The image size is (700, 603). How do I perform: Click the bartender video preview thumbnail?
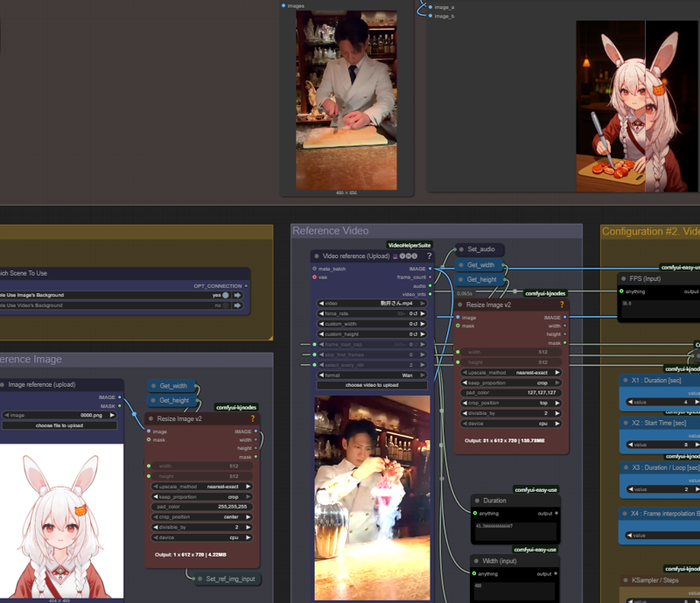click(373, 498)
